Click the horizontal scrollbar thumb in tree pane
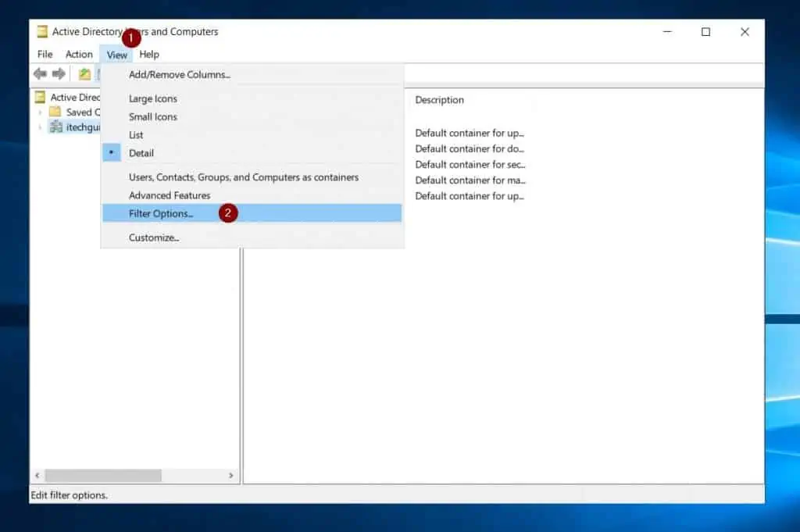 pyautogui.click(x=103, y=476)
